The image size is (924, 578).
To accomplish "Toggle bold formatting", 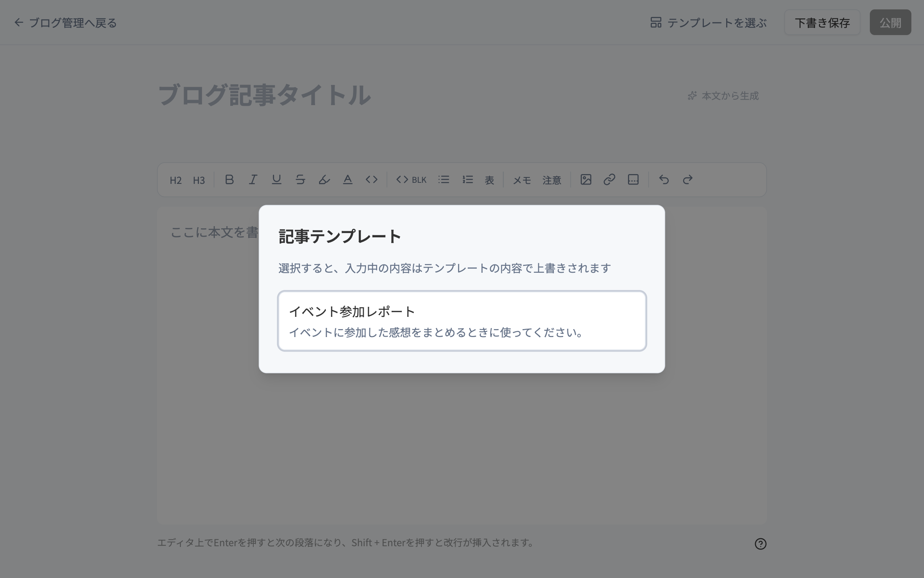I will 229,180.
